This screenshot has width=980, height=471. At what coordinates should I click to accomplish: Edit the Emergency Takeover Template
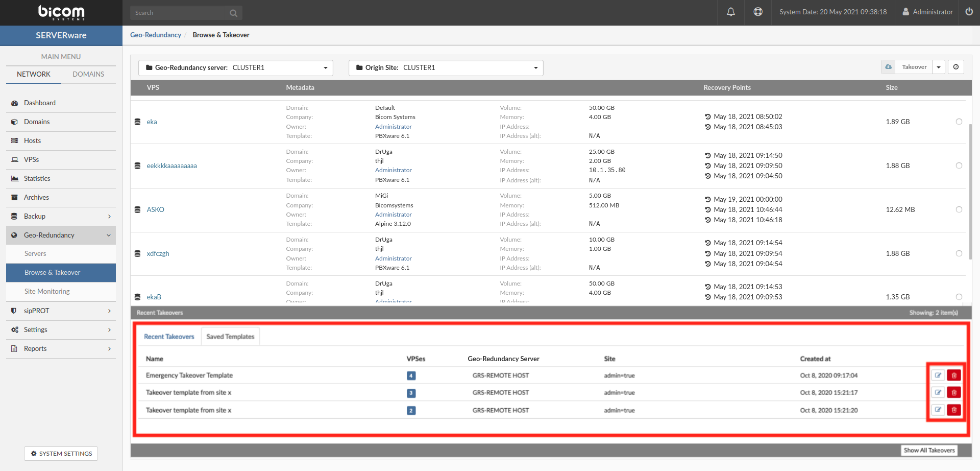coord(938,375)
